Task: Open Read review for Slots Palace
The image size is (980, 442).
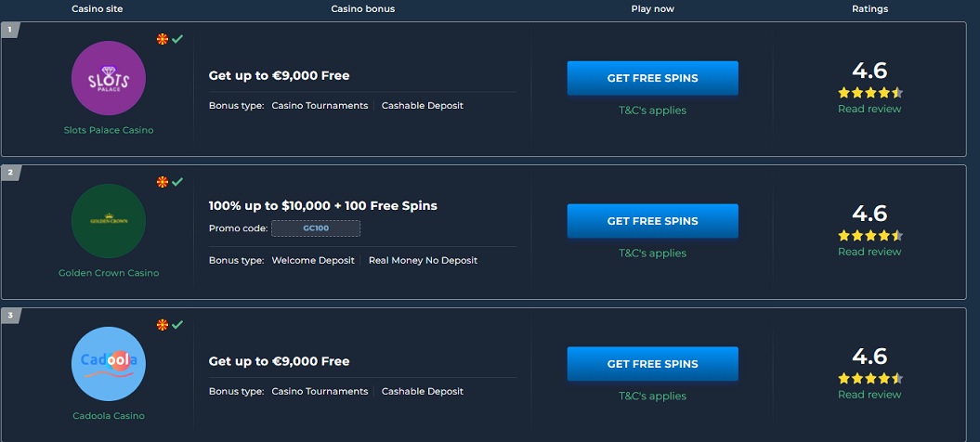Action: point(869,109)
